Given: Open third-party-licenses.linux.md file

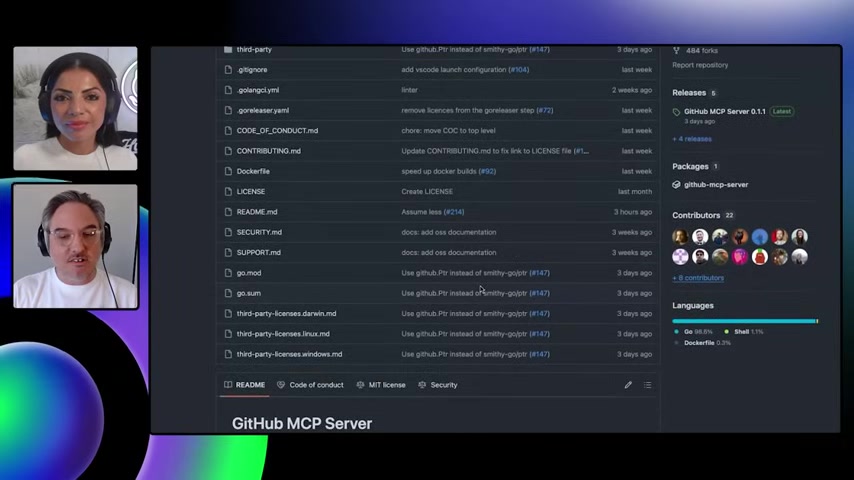Looking at the screenshot, I should point(283,334).
